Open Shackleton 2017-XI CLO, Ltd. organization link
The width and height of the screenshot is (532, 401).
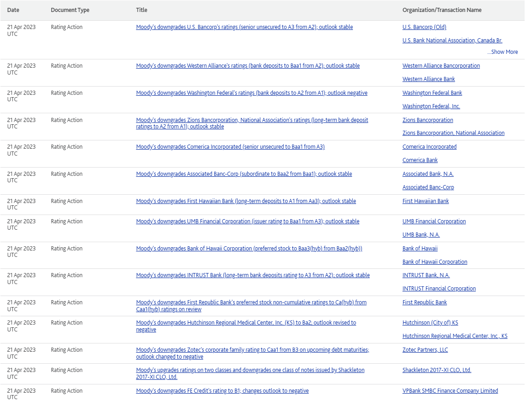[x=437, y=370]
